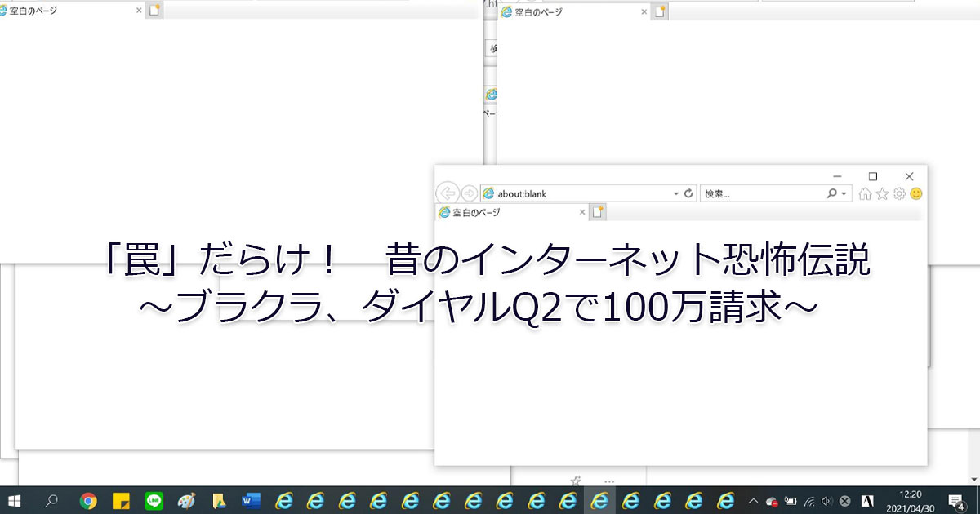Click inside the about:blank address bar

(x=572, y=193)
